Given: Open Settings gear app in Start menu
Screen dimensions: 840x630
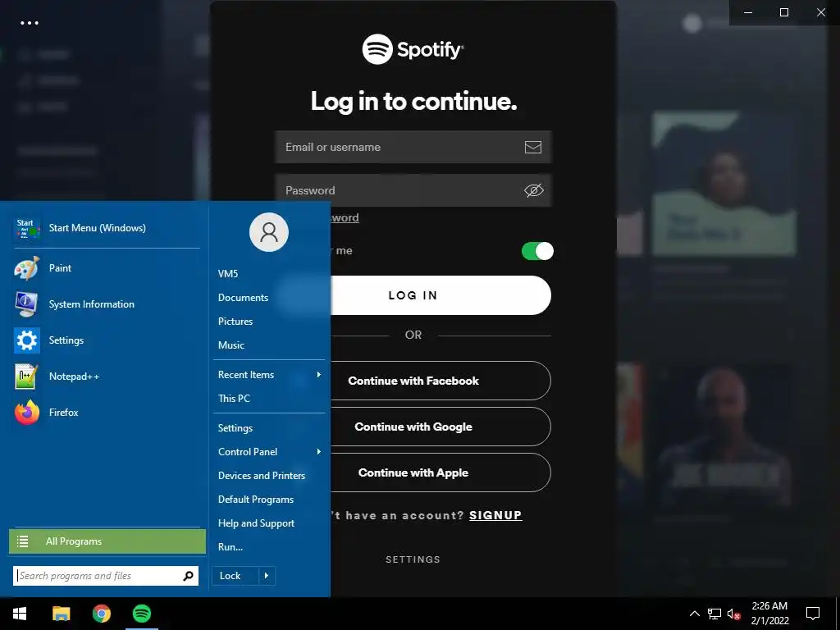Looking at the screenshot, I should coord(106,340).
